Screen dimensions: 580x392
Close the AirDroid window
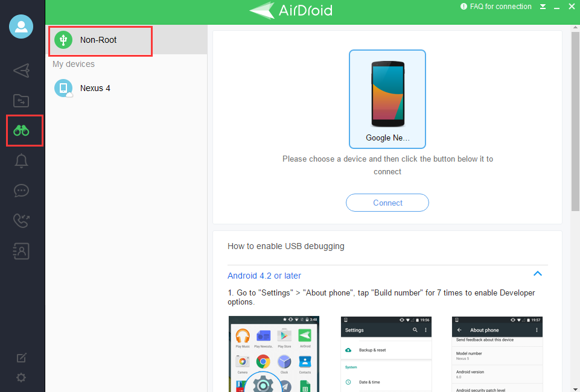572,6
